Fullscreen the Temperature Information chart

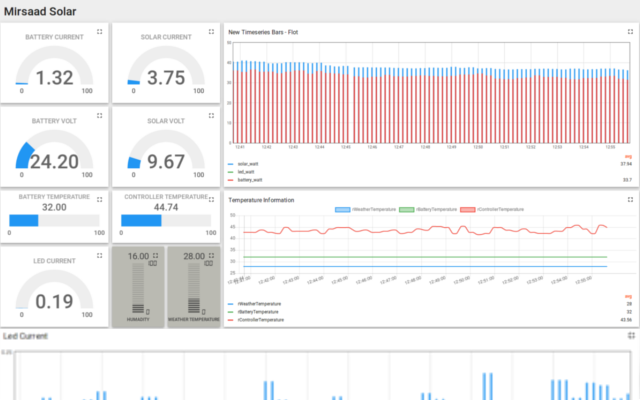[630, 200]
